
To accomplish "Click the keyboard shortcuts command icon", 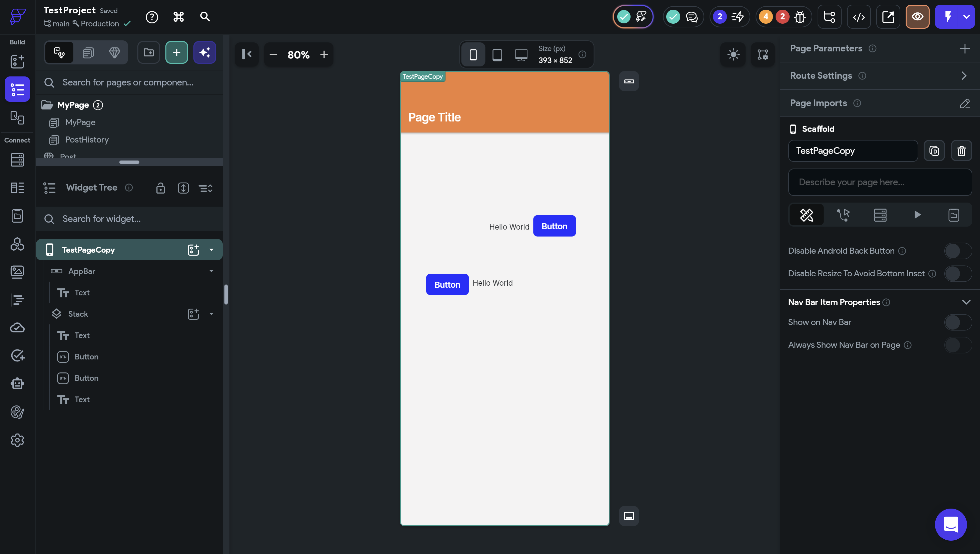I will coord(178,17).
